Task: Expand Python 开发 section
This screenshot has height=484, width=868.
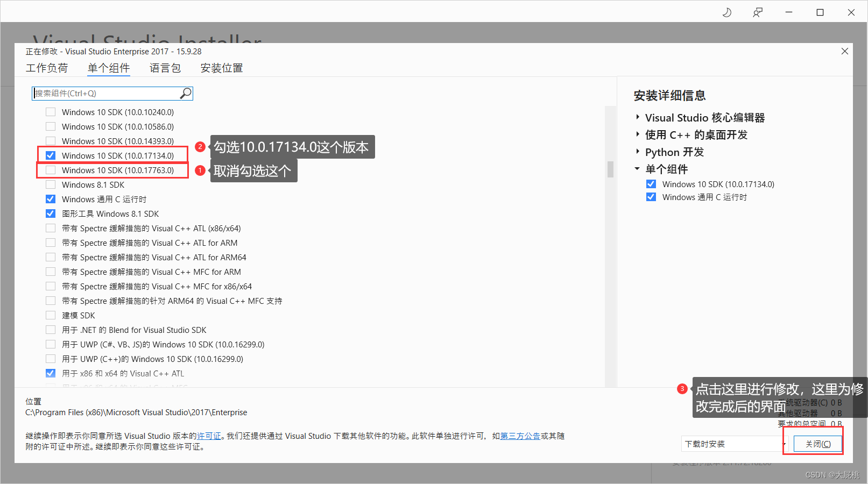Action: tap(638, 152)
